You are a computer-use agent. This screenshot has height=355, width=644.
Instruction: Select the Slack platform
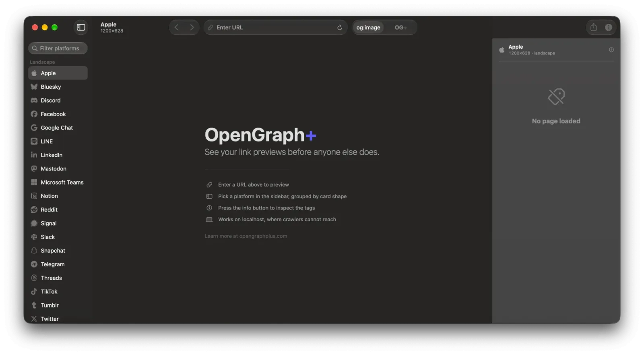coord(58,237)
